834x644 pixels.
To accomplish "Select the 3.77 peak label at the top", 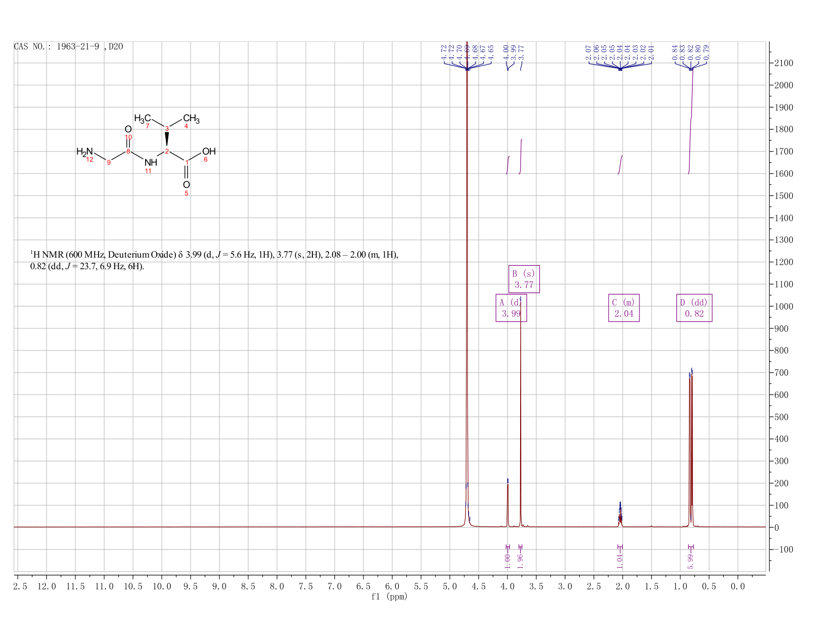I will (x=522, y=52).
